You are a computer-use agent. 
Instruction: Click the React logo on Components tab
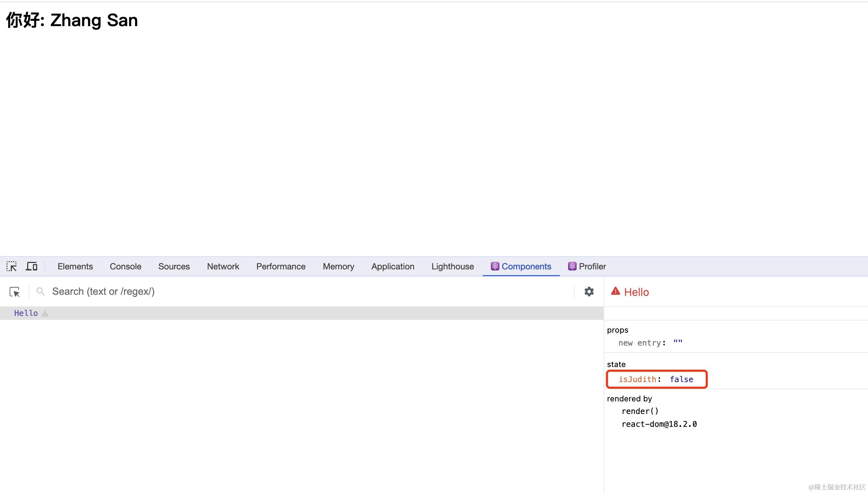495,266
